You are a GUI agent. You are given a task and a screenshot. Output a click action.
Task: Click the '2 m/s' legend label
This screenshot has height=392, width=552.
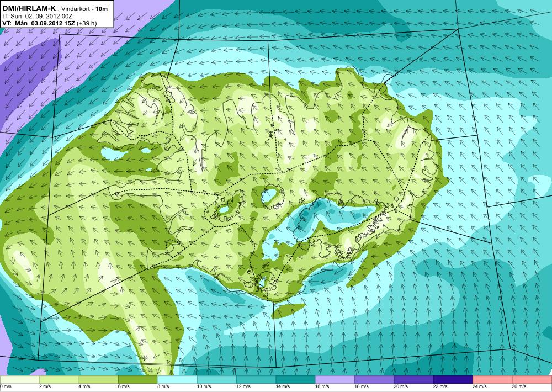click(x=45, y=386)
